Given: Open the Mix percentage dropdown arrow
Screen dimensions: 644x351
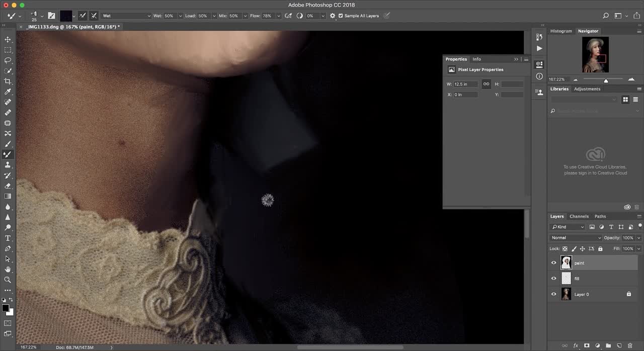Looking at the screenshot, I should point(245,16).
